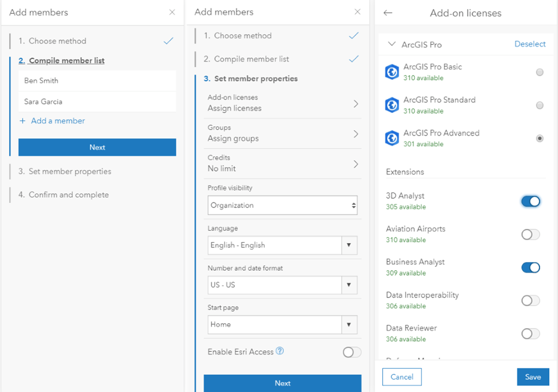This screenshot has height=392, width=558.
Task: Select the ArcGIS Pro Advanced radio button
Action: (539, 137)
